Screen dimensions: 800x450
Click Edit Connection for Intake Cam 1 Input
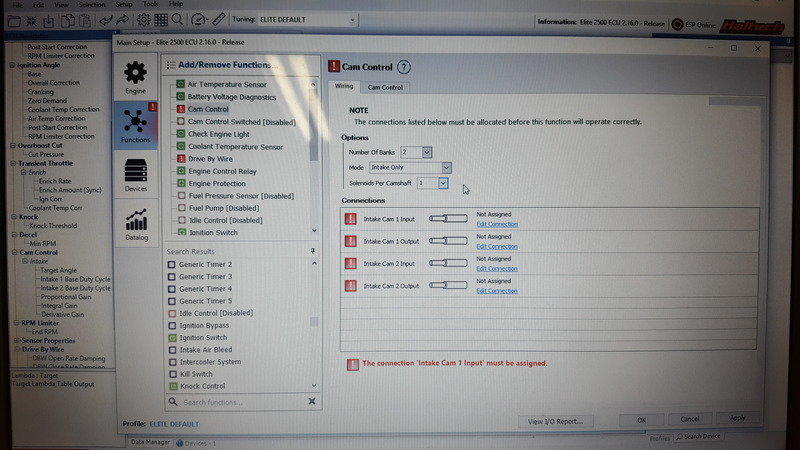coord(497,224)
